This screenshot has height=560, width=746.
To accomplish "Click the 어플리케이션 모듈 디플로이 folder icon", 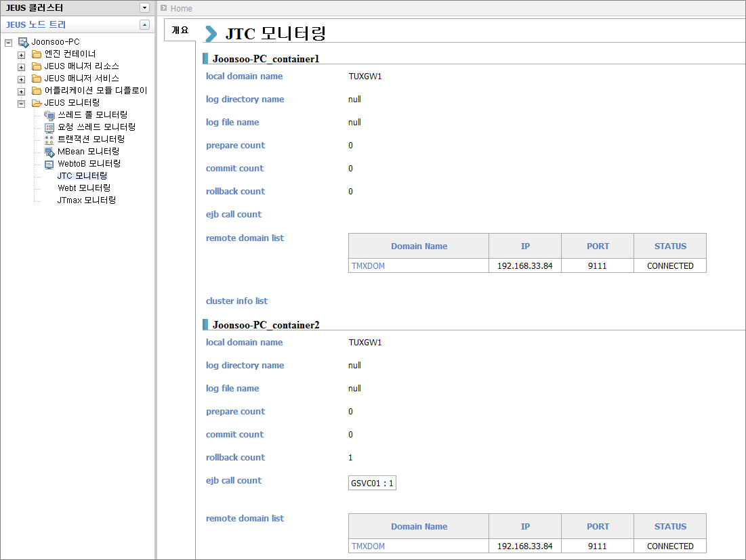I will tap(37, 90).
